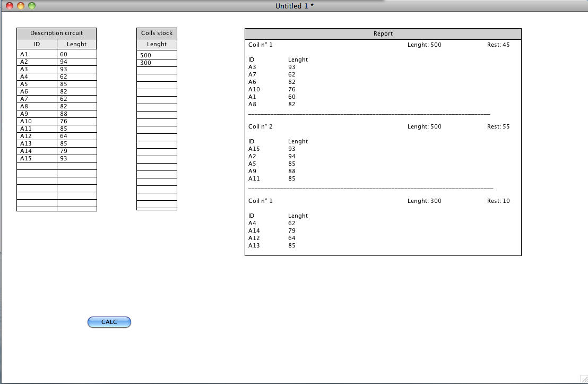Click the window resize grip corner
The image size is (588, 384).
pyautogui.click(x=583, y=379)
